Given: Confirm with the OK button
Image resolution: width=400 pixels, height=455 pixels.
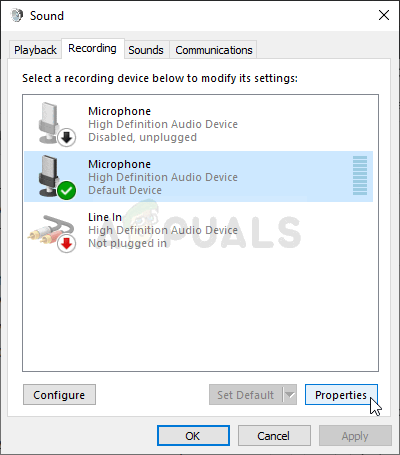Looking at the screenshot, I should click(193, 436).
